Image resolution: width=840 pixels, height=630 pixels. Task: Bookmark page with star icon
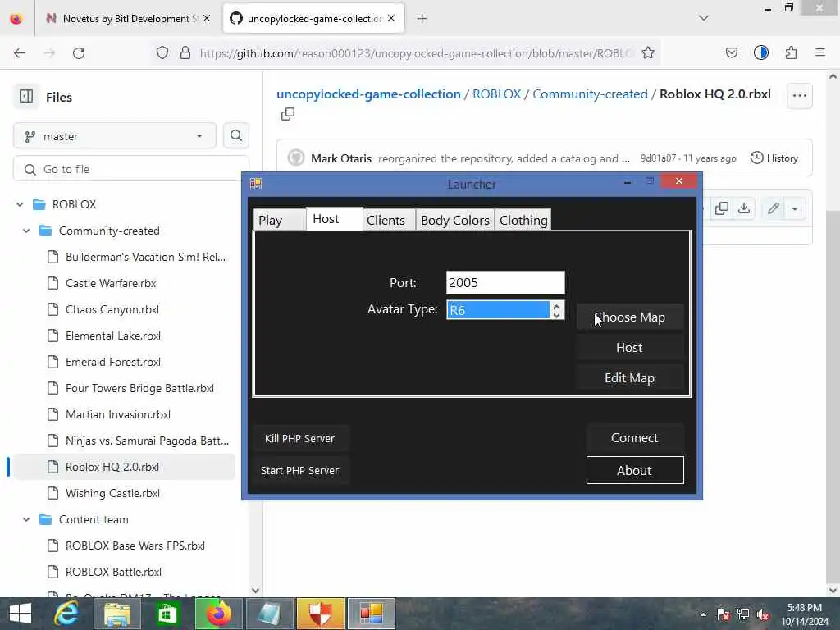click(x=648, y=53)
